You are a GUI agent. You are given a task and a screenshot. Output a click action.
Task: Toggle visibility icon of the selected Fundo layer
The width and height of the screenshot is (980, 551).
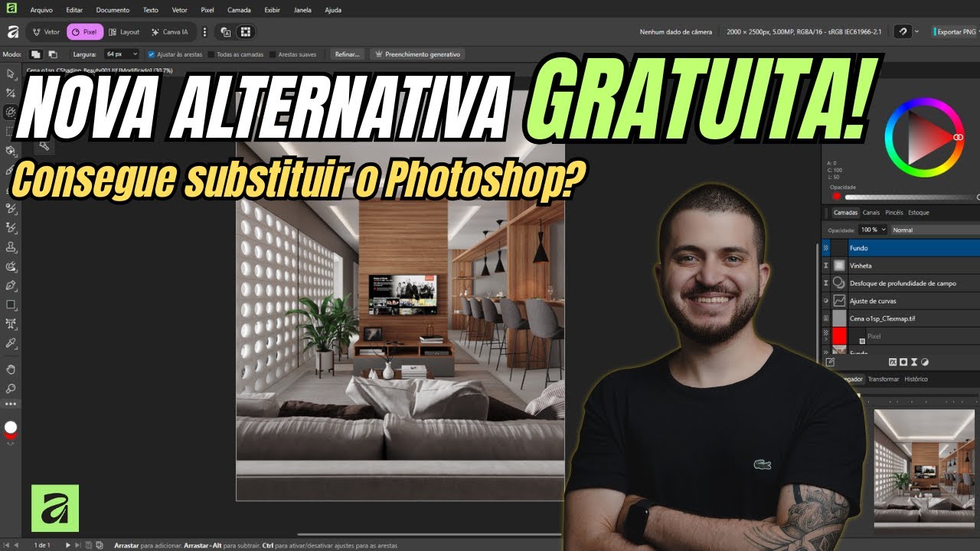pyautogui.click(x=825, y=248)
